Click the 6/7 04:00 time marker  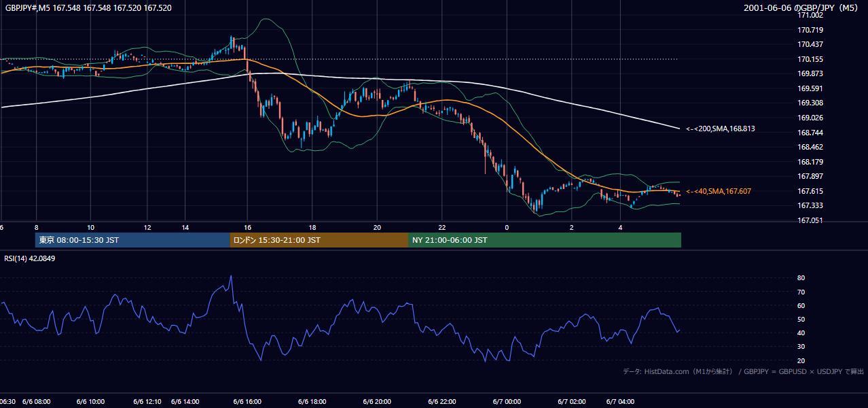tap(621, 402)
